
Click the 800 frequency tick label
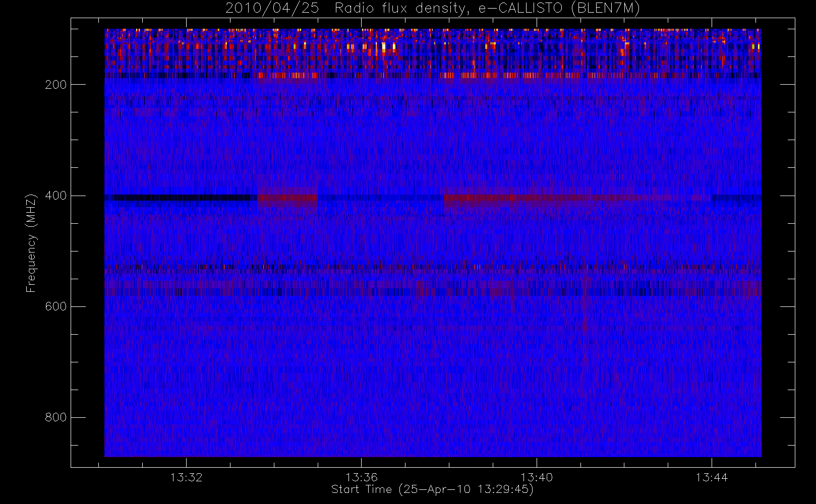click(56, 417)
